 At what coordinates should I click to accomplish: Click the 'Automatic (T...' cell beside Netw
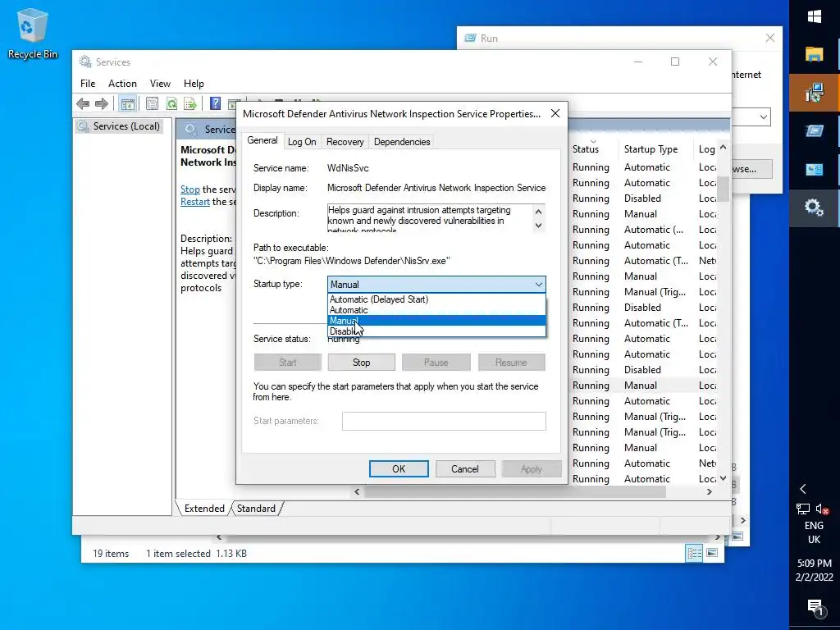pyautogui.click(x=655, y=260)
